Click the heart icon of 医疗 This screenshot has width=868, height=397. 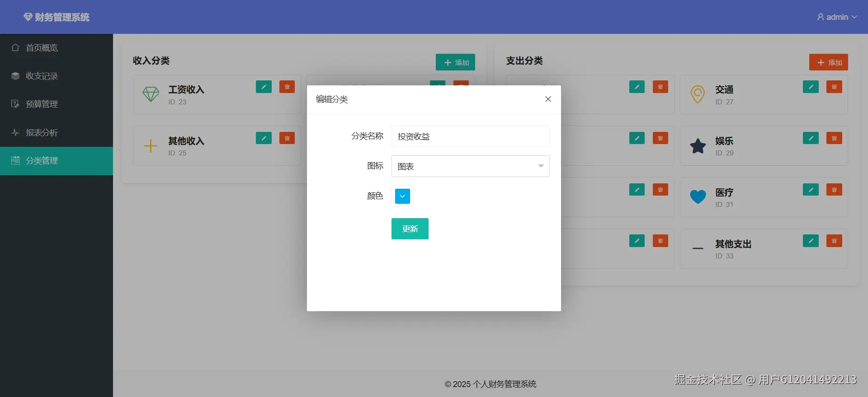tap(698, 197)
